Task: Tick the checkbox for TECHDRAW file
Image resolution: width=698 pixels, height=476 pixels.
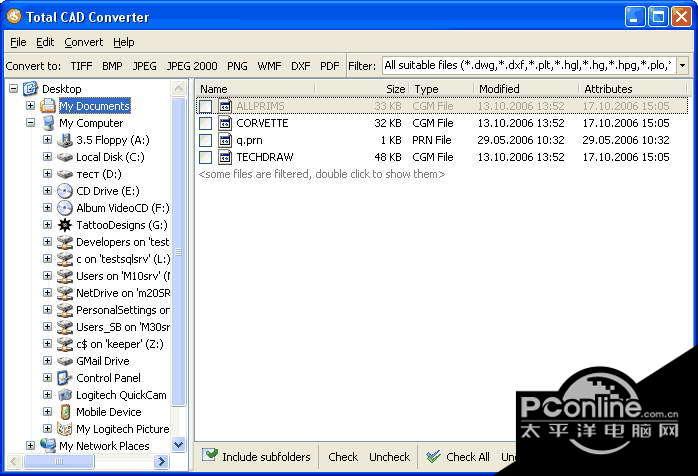Action: click(x=205, y=157)
